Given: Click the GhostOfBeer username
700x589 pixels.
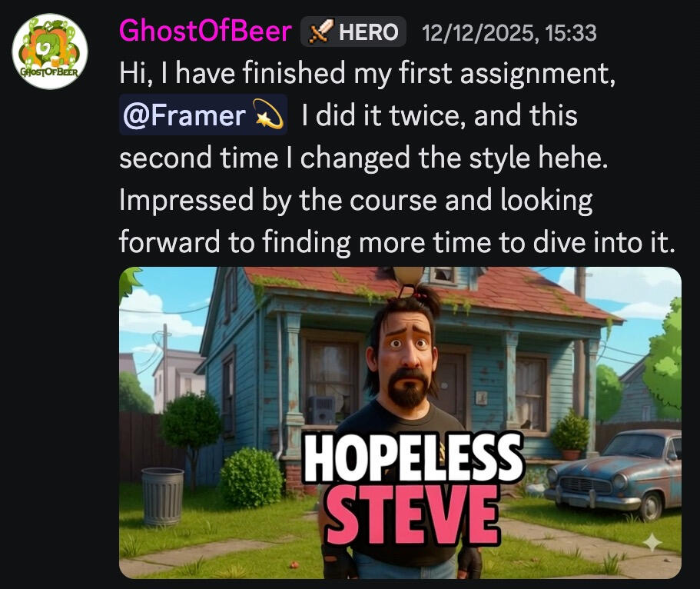Looking at the screenshot, I should pyautogui.click(x=205, y=32).
